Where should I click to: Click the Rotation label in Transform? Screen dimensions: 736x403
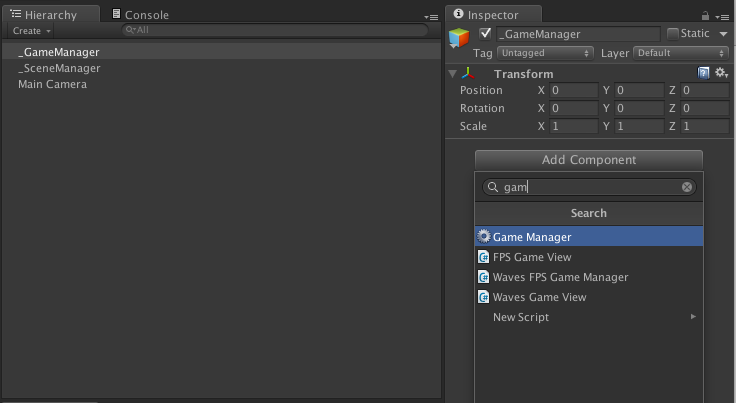point(482,108)
